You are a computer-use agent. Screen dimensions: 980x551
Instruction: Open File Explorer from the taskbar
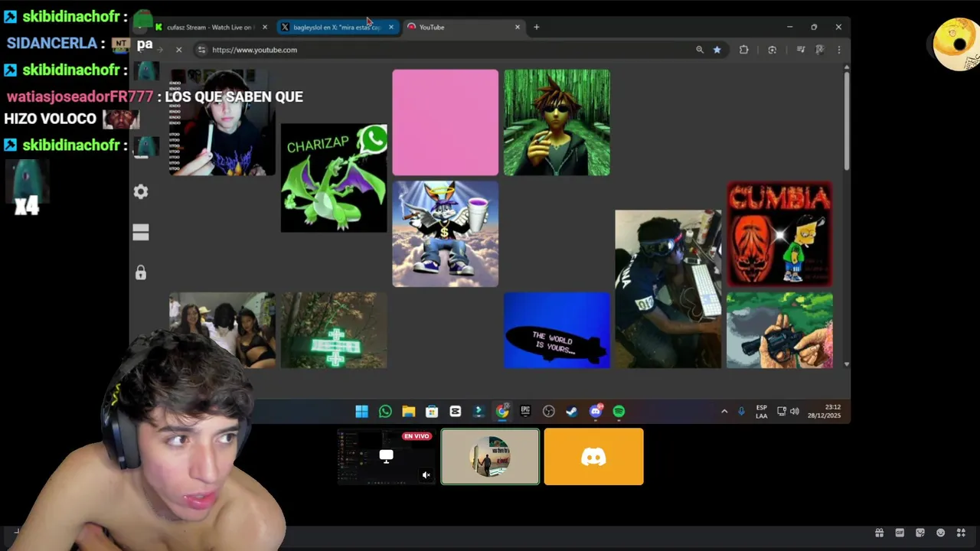(409, 412)
